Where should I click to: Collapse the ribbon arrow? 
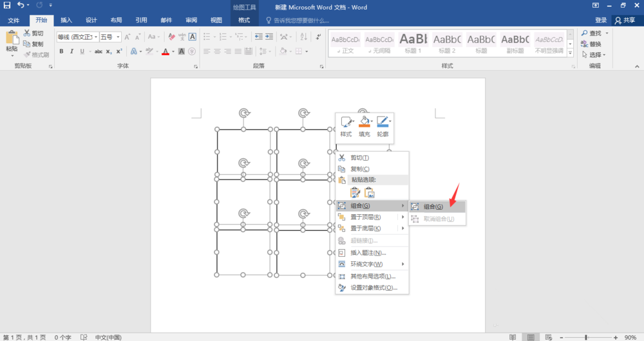pyautogui.click(x=637, y=66)
